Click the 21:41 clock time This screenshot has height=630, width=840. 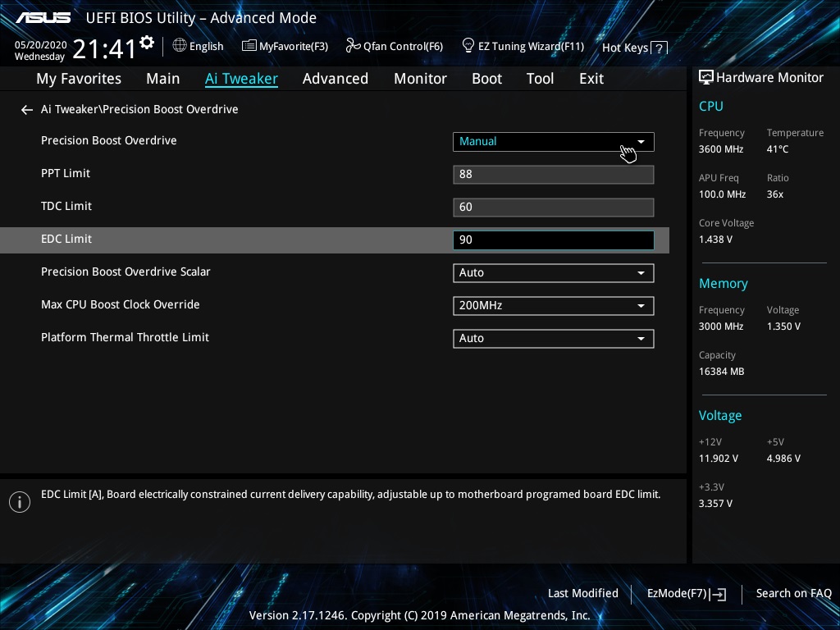click(104, 49)
